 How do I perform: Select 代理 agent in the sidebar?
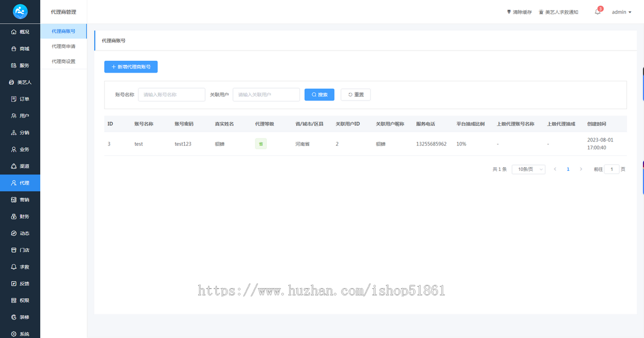(20, 183)
